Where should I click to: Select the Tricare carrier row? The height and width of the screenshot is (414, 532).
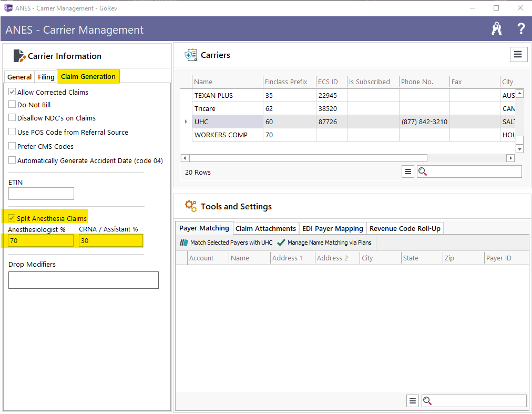354,109
